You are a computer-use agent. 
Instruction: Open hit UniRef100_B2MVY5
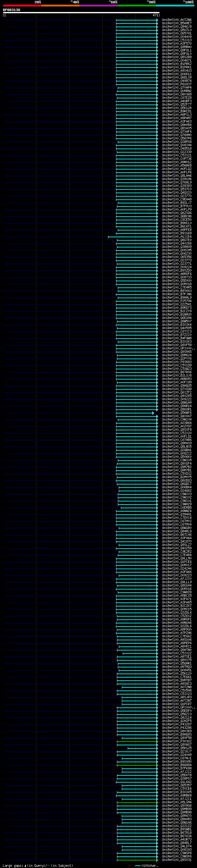(176, 477)
